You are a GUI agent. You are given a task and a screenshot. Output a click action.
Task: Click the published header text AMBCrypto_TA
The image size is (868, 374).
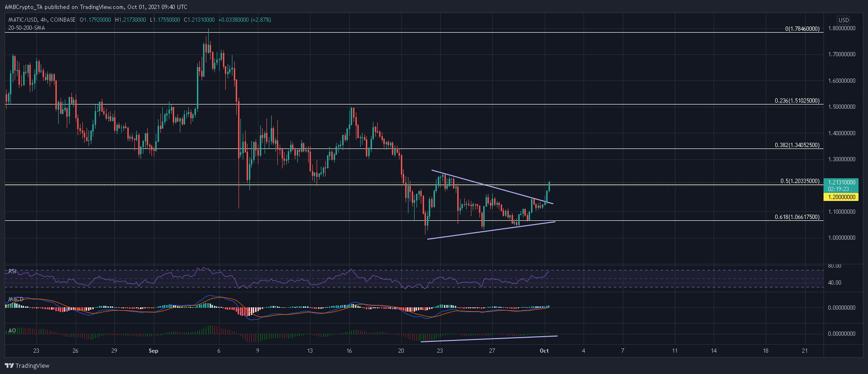[x=23, y=7]
